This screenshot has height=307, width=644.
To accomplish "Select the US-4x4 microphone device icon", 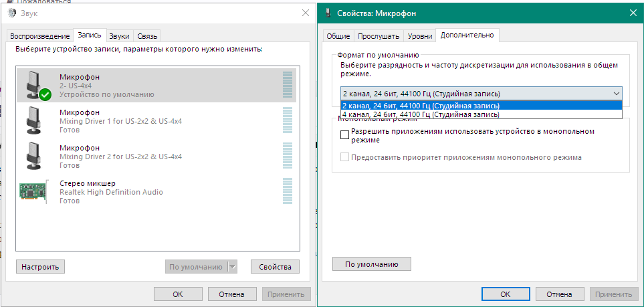I will [38, 85].
